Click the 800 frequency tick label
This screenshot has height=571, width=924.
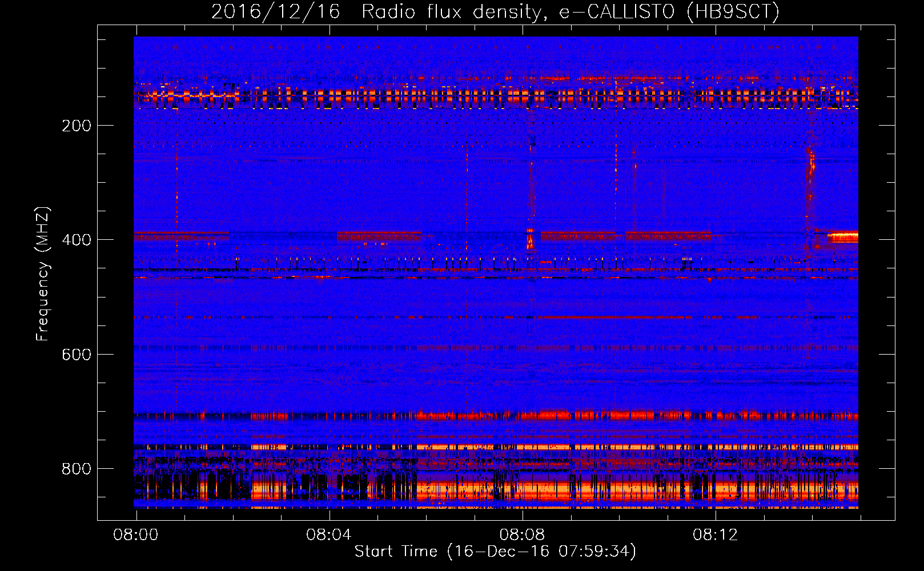[77, 469]
